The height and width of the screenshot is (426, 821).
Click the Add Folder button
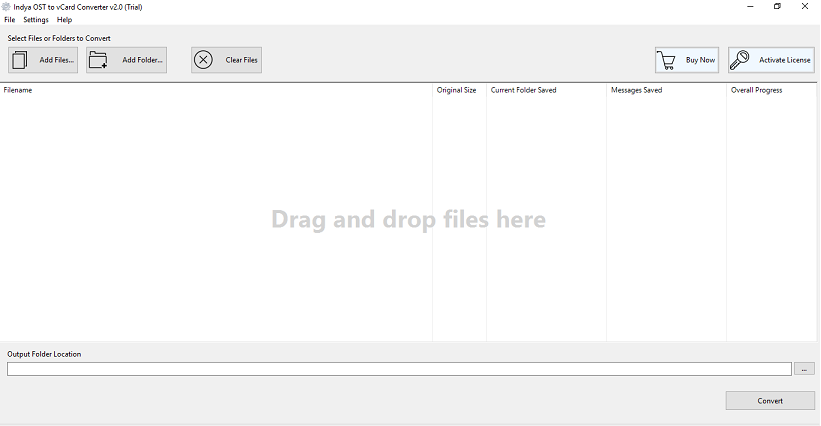point(126,60)
